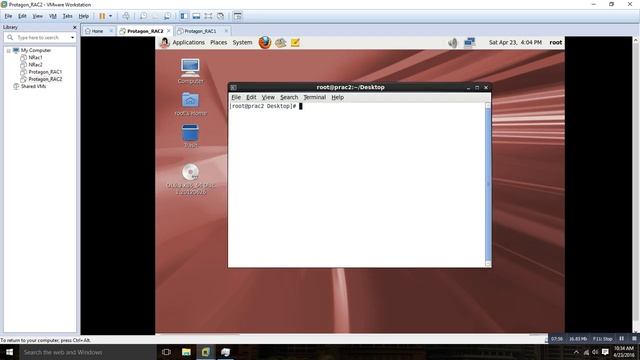Open VMware View menu
640x360 pixels.
pos(38,16)
